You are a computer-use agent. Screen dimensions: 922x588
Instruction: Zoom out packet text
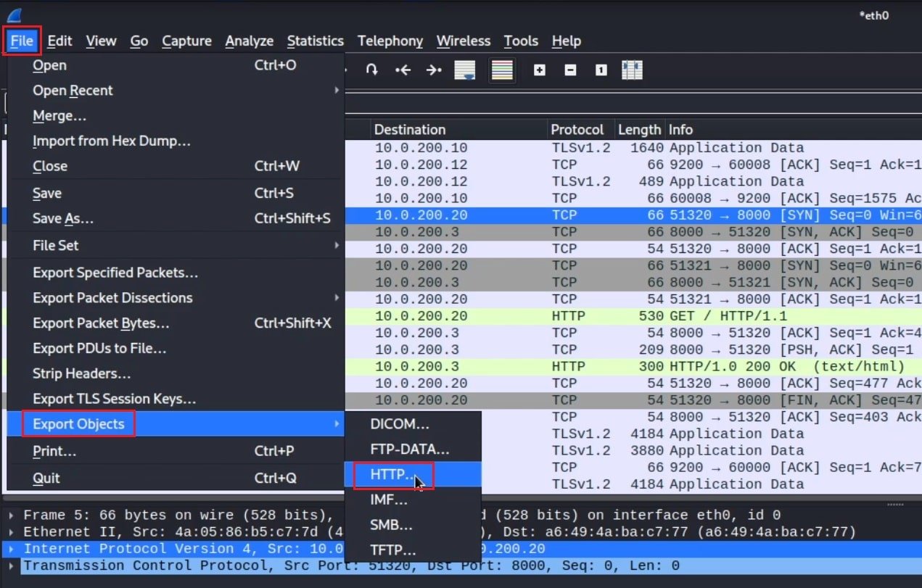click(x=570, y=70)
